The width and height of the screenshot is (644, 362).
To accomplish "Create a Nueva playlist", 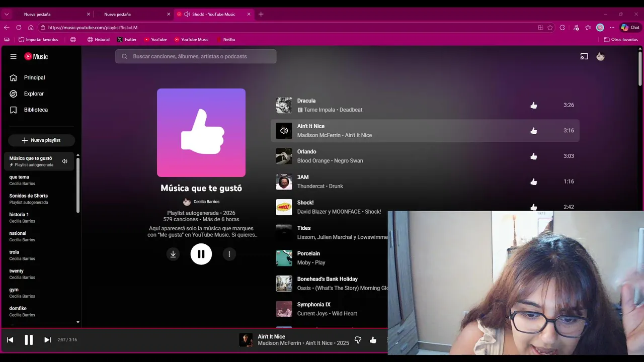I will (41, 140).
